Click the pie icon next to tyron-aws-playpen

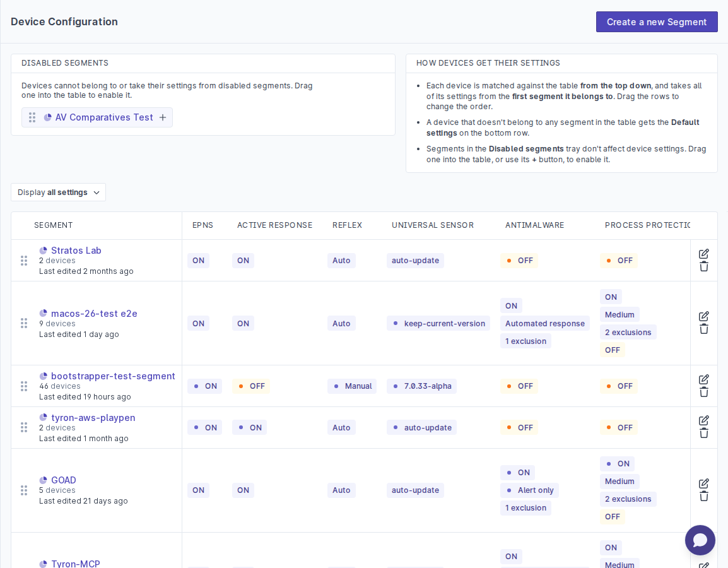coord(43,417)
